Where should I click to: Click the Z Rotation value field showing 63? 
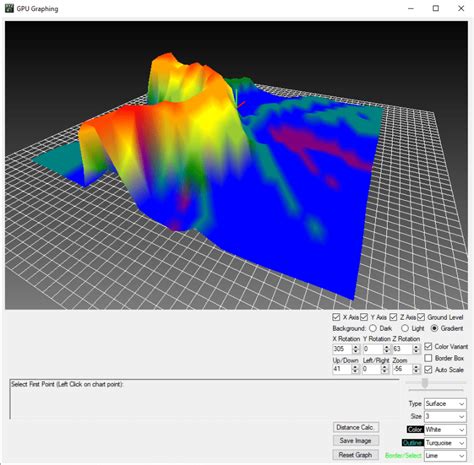(x=402, y=349)
